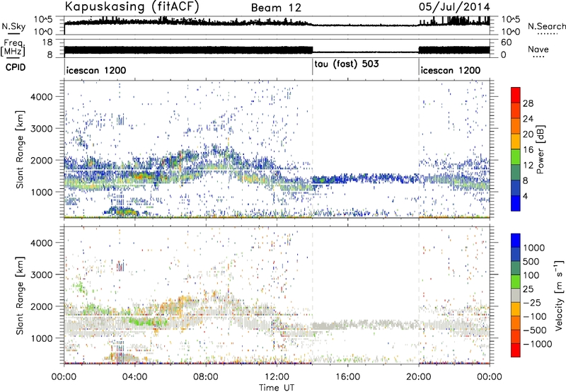Screen dimensions: 566x392
Task: Click the 60 tick label on Nave axis
Action: pyautogui.click(x=506, y=42)
